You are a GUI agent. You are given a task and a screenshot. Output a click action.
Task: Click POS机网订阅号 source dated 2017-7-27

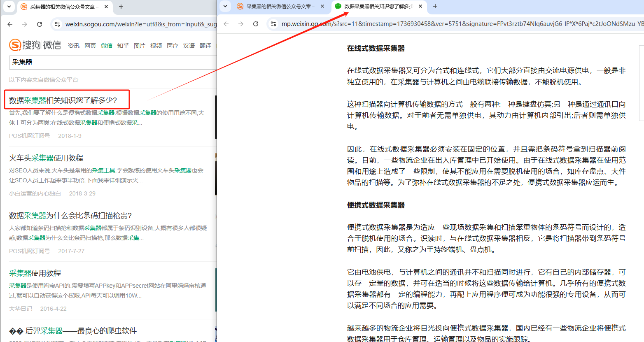pos(30,251)
